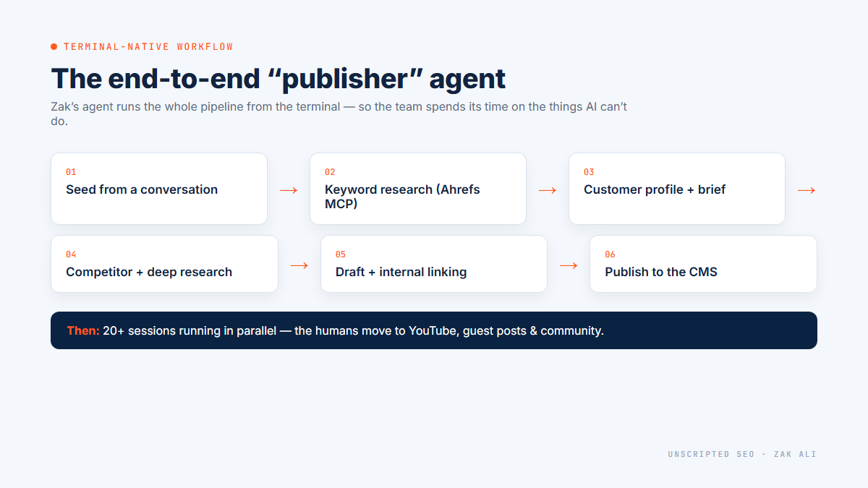868x488 pixels.
Task: Click the 'TERMINAL-NATIVE WORKFLOW' label
Action: coord(148,47)
